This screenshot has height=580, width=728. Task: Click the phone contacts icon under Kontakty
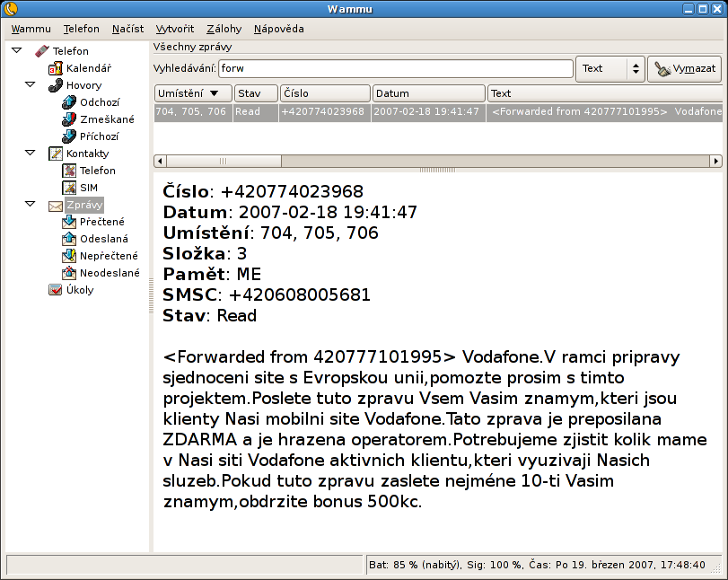(69, 171)
